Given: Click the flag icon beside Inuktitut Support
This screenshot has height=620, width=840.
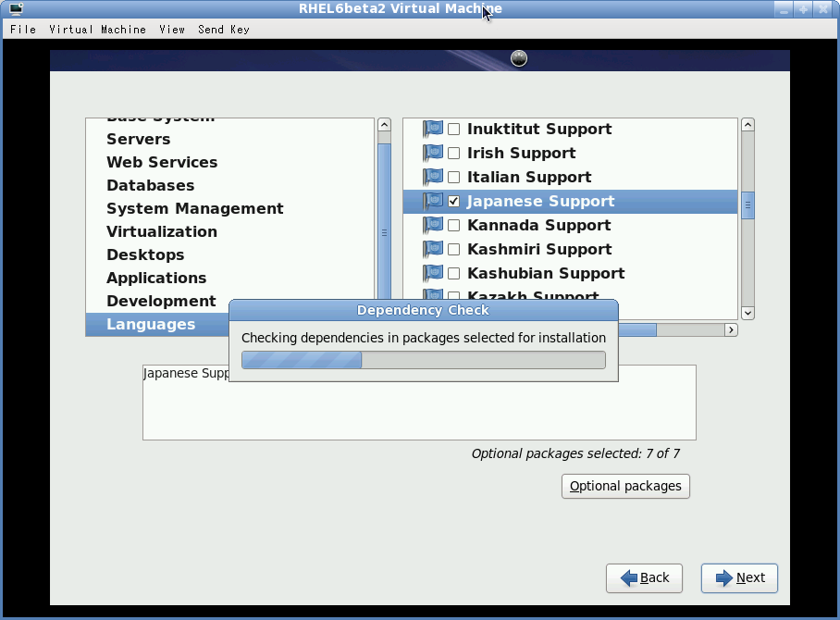Looking at the screenshot, I should (x=433, y=130).
